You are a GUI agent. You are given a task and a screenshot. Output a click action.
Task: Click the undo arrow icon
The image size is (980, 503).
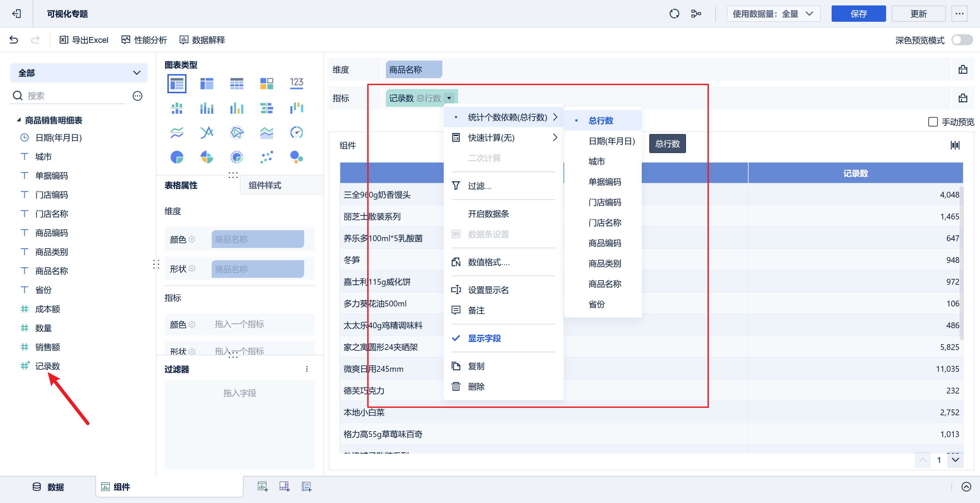[14, 39]
